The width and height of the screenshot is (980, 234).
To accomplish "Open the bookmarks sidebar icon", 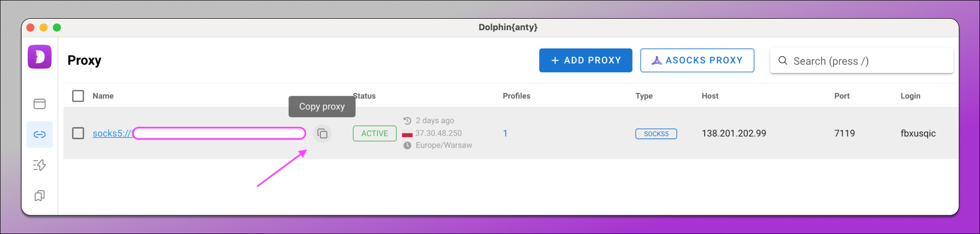I will tap(40, 196).
